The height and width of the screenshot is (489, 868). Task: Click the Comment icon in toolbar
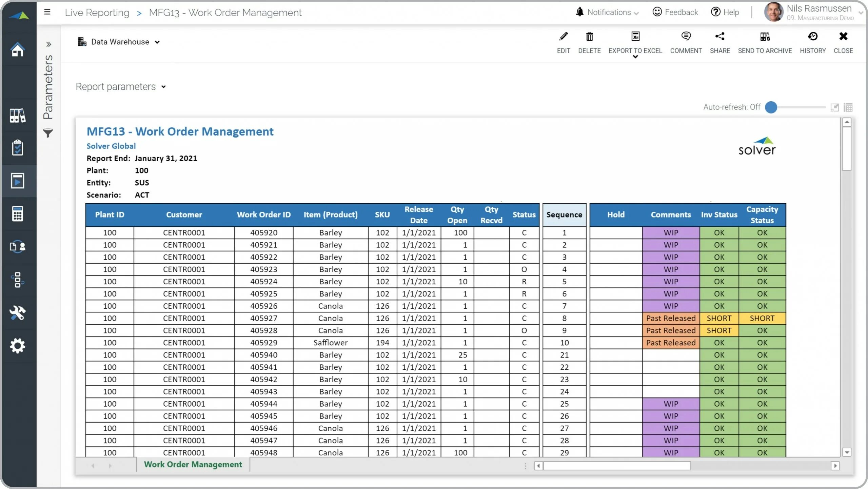click(x=686, y=36)
